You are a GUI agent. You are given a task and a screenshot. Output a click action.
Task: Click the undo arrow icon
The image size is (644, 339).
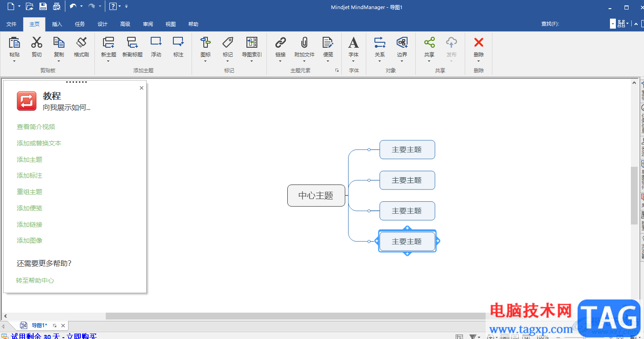(x=73, y=6)
